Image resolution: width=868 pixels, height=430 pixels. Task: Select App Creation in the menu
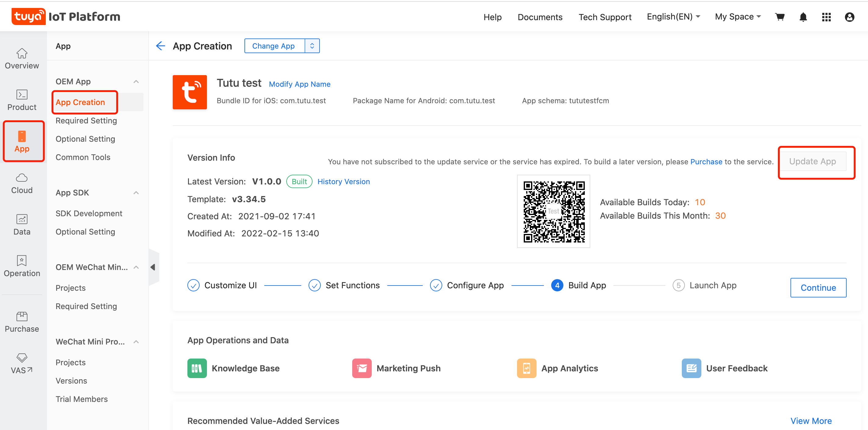[80, 102]
